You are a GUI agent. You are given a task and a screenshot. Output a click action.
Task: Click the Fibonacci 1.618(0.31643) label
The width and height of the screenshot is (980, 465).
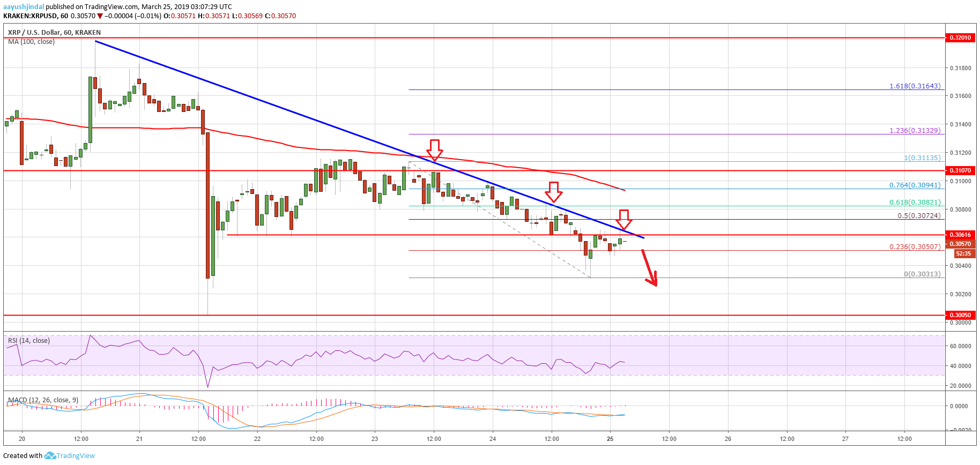[x=915, y=86]
